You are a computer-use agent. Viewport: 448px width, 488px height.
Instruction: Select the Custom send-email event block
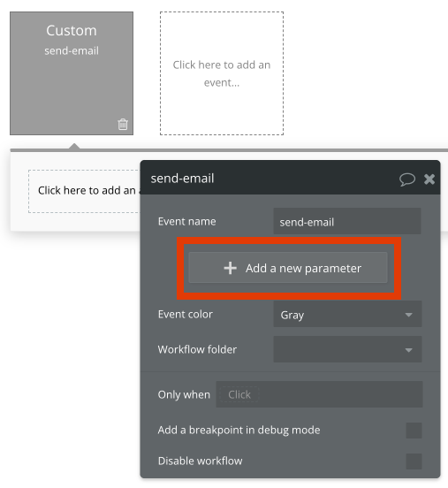tap(72, 73)
